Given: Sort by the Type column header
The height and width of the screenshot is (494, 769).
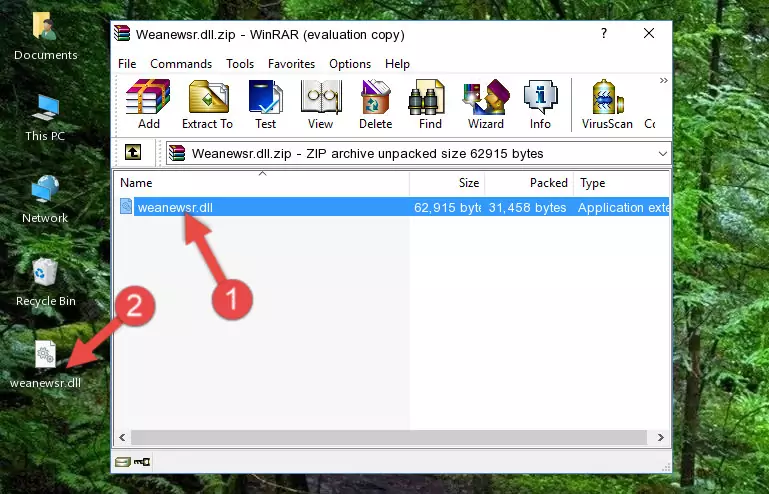Looking at the screenshot, I should (621, 183).
